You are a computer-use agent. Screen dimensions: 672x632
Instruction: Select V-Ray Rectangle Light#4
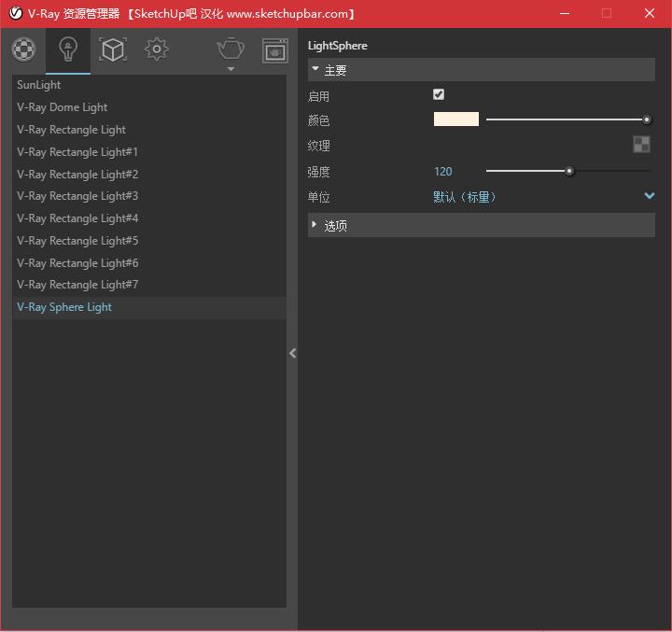(149, 218)
